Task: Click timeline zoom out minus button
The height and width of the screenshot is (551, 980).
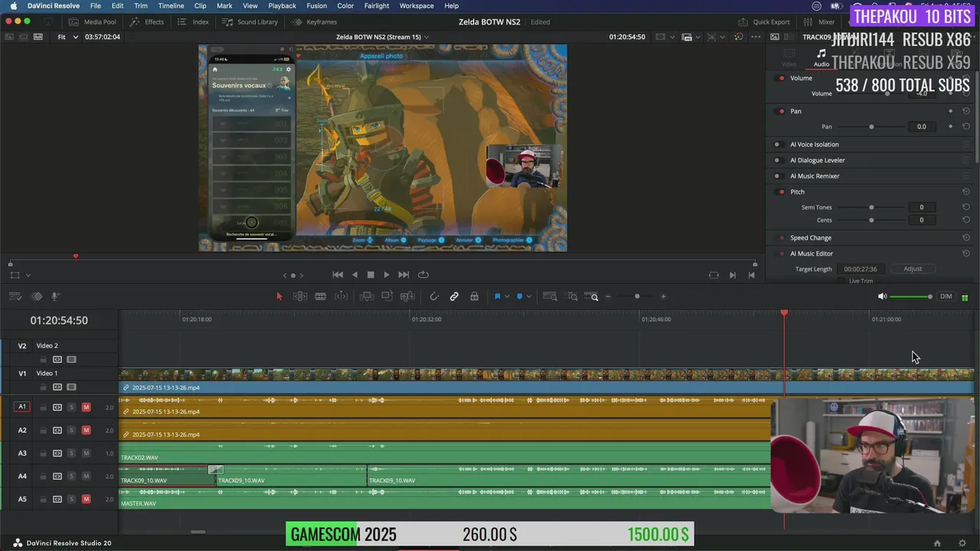Action: coord(609,296)
